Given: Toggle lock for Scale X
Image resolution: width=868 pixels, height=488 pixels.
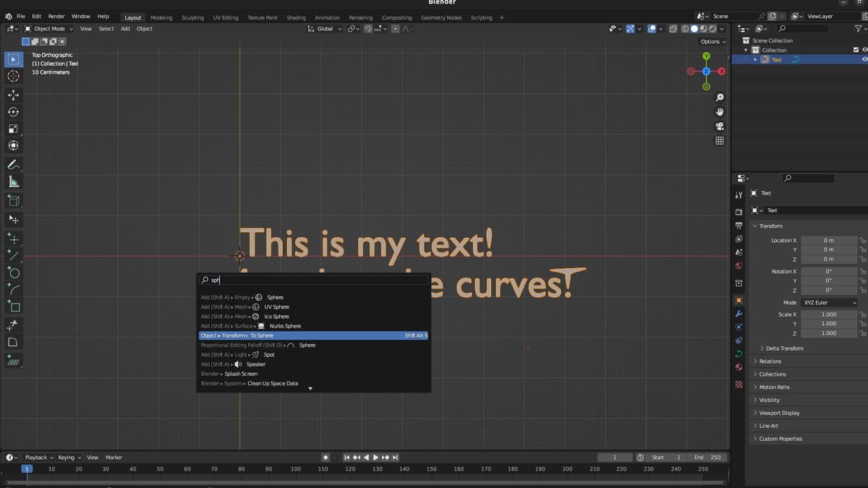Looking at the screenshot, I should pos(862,314).
